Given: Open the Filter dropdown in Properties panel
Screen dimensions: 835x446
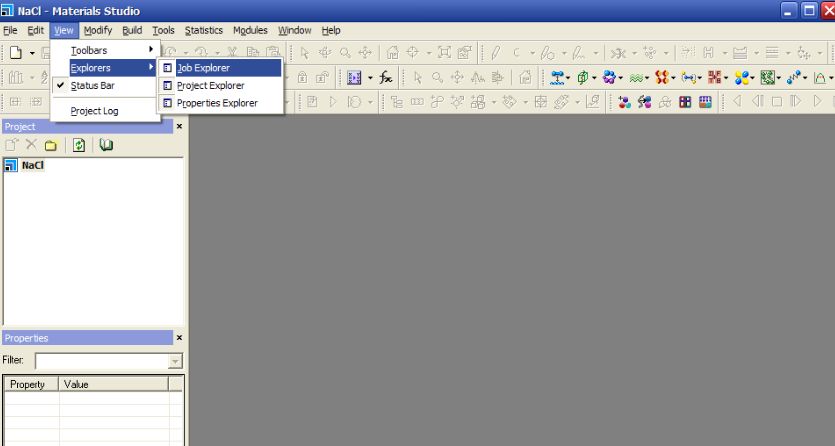Looking at the screenshot, I should [x=176, y=360].
